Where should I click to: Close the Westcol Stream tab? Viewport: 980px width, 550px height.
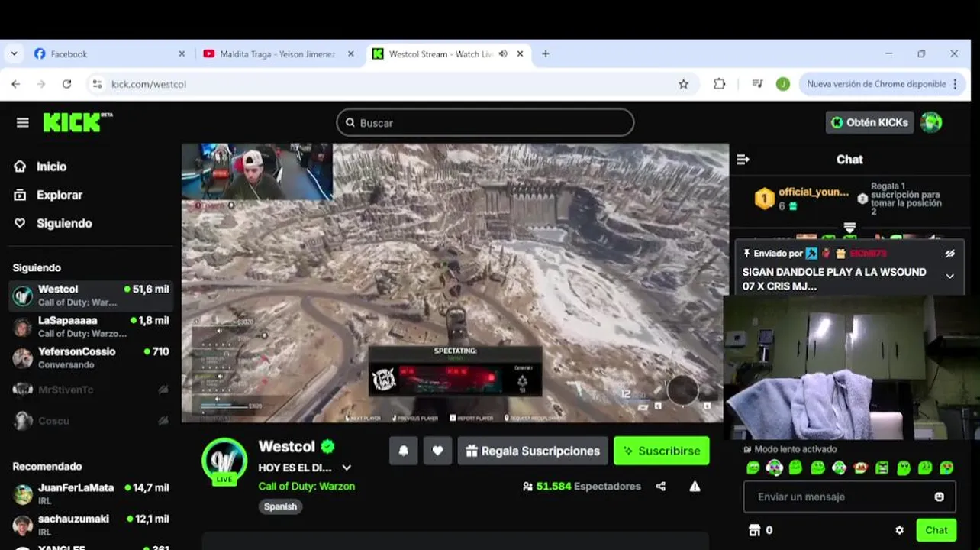click(x=521, y=54)
